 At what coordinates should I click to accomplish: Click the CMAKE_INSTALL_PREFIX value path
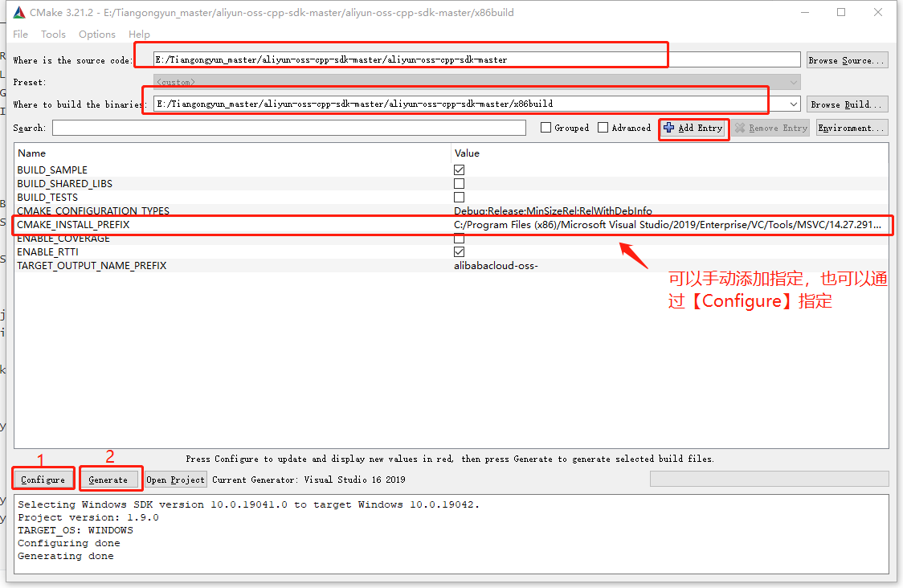coord(668,225)
